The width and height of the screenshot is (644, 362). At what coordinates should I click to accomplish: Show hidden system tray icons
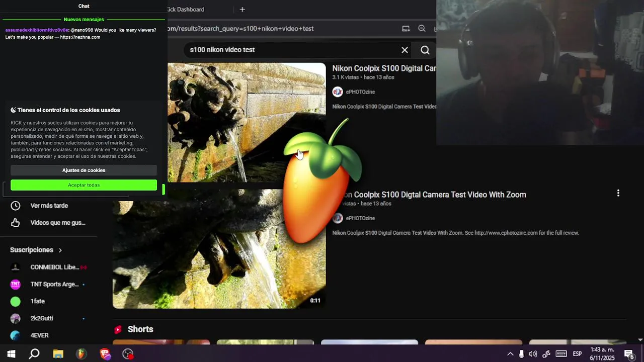coord(510,354)
